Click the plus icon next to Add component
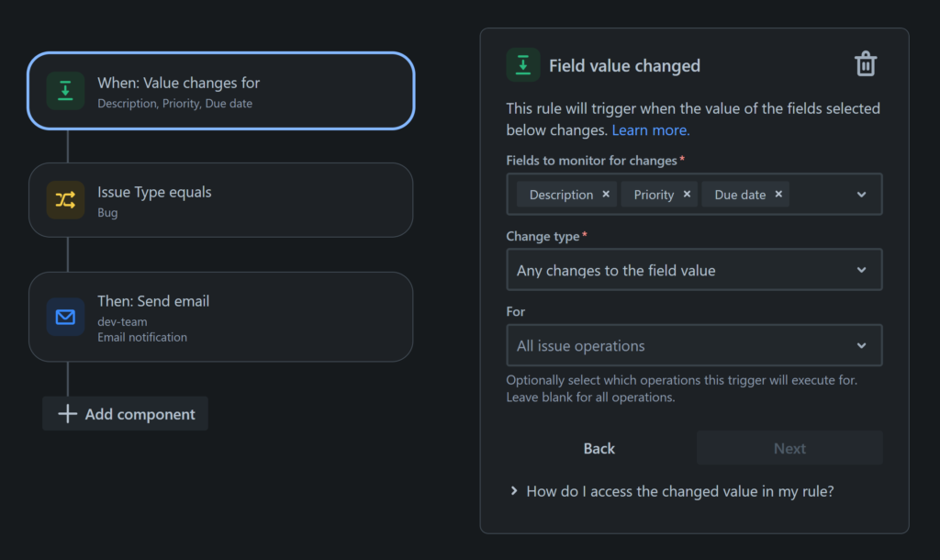The height and width of the screenshot is (560, 940). (x=66, y=413)
